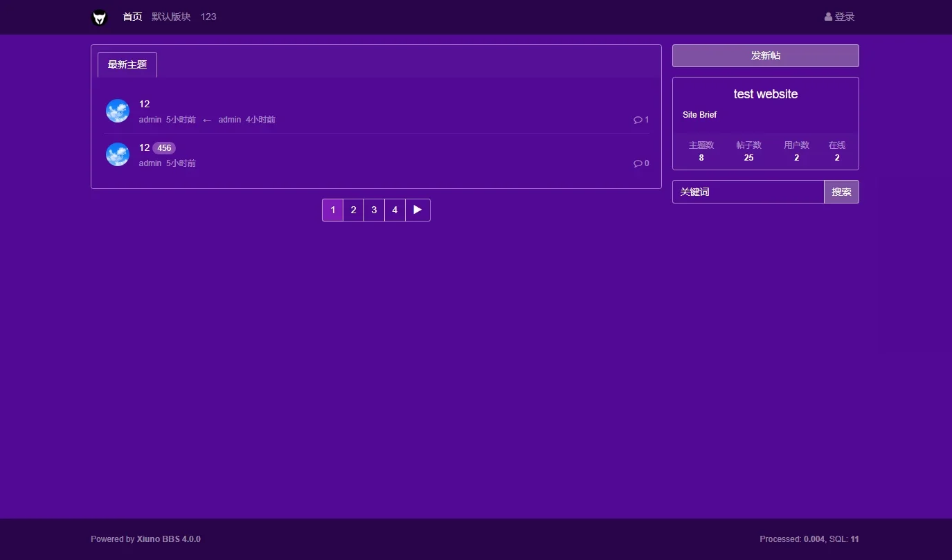Click the arrow symbol between admin timestamps
Image resolution: width=952 pixels, height=560 pixels.
tap(207, 119)
